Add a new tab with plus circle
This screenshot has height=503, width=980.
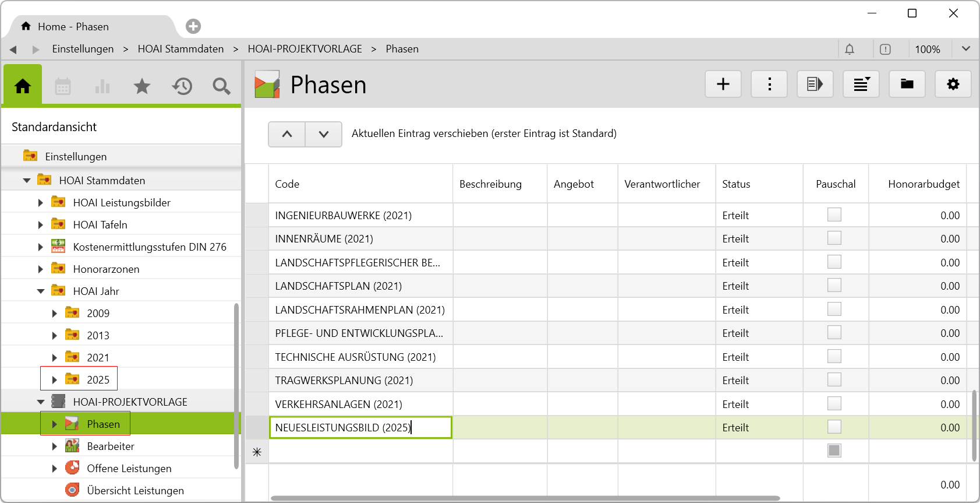(x=193, y=26)
